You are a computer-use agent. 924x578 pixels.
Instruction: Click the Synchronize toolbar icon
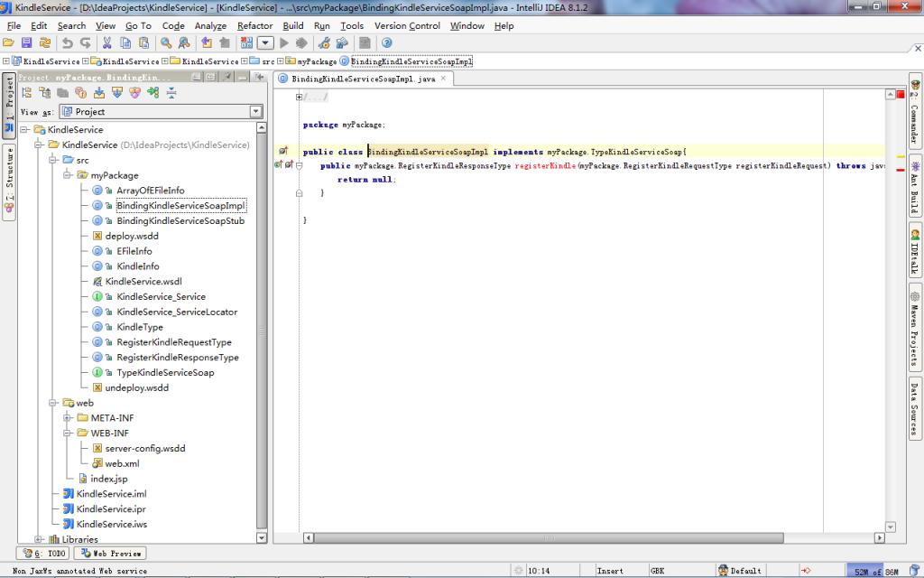point(45,43)
